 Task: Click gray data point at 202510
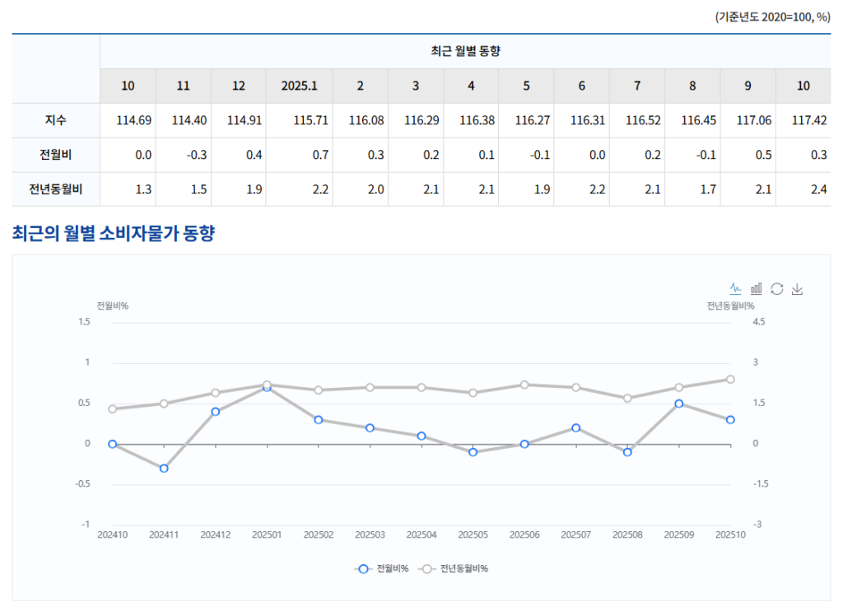pos(730,380)
